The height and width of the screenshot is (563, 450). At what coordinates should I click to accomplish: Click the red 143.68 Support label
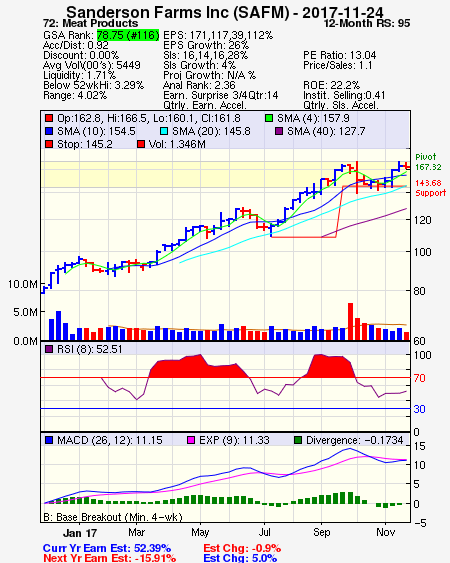point(430,188)
